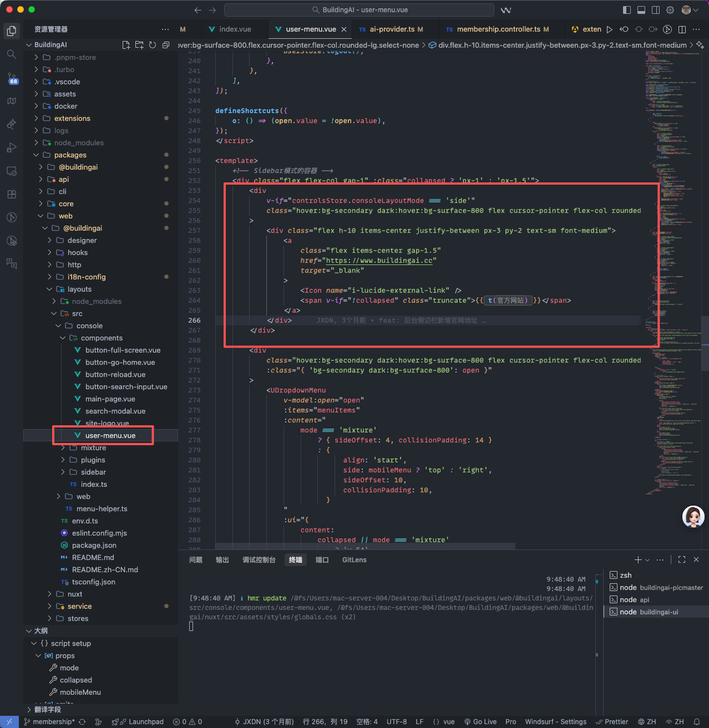
Task: Open the Search view in activity bar
Action: [x=11, y=54]
